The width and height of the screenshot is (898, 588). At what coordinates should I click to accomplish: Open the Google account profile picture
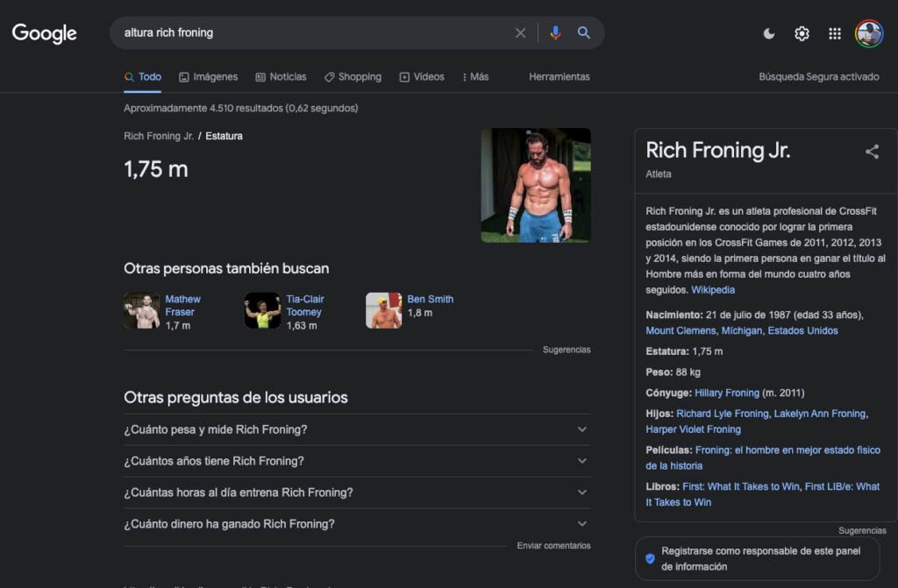click(x=869, y=34)
